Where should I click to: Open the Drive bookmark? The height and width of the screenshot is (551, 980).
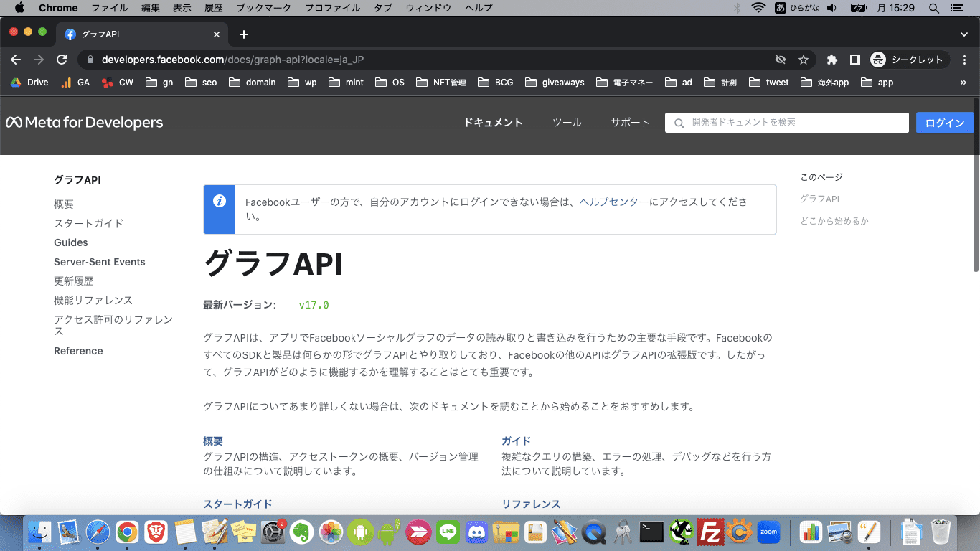pos(29,83)
